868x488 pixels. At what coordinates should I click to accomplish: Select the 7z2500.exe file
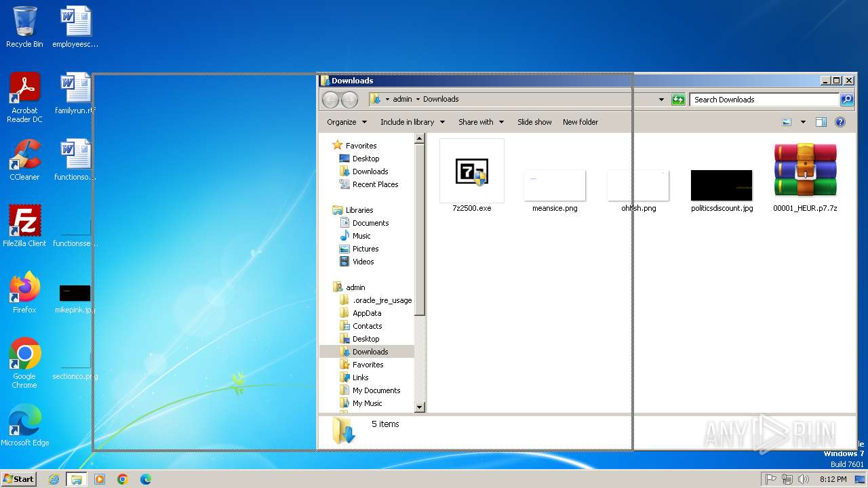coord(472,176)
